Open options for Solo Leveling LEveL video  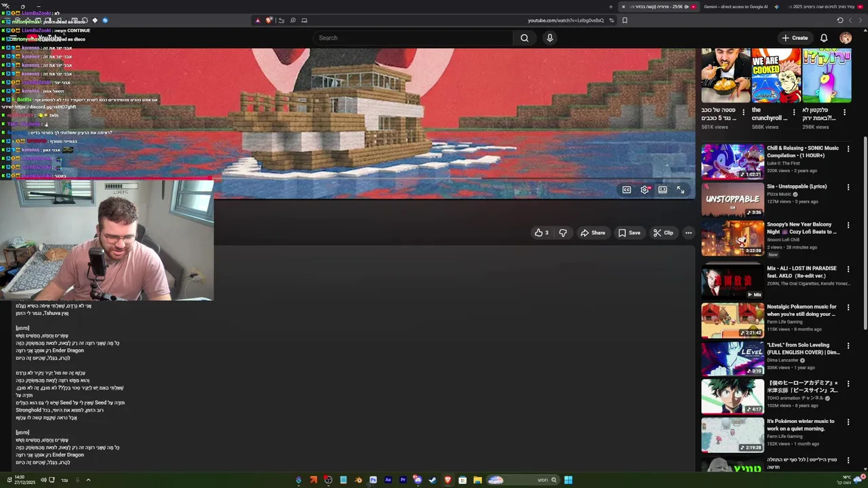pos(848,346)
